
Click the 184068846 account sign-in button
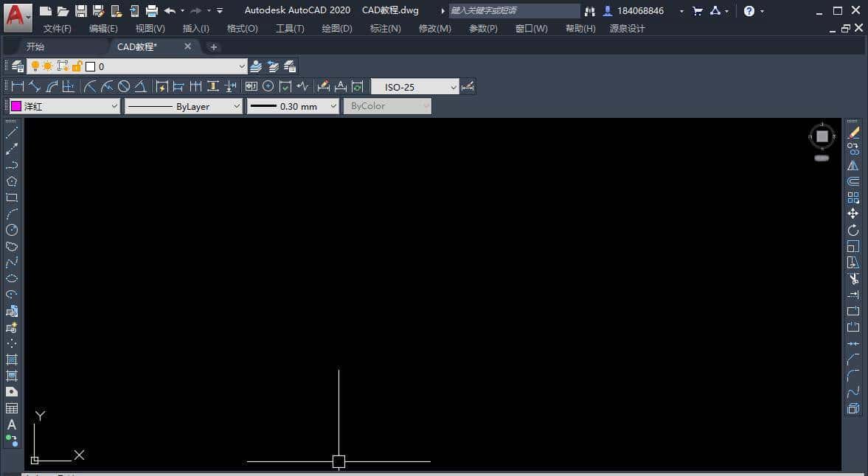click(633, 11)
